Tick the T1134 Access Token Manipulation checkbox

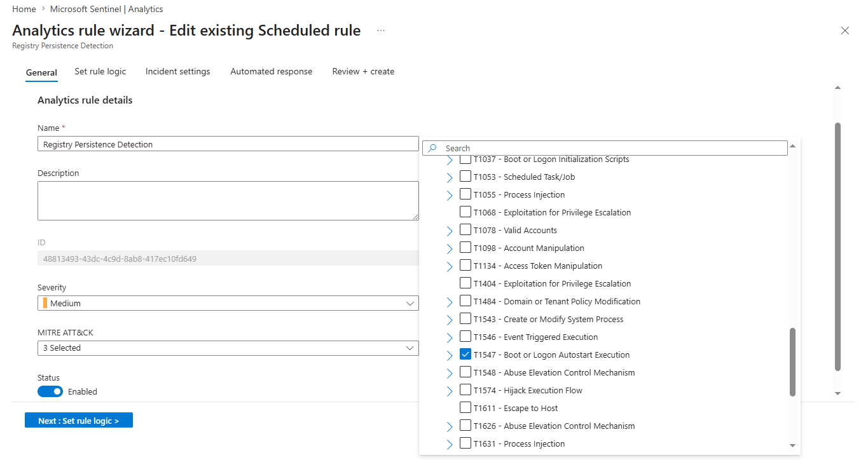465,266
